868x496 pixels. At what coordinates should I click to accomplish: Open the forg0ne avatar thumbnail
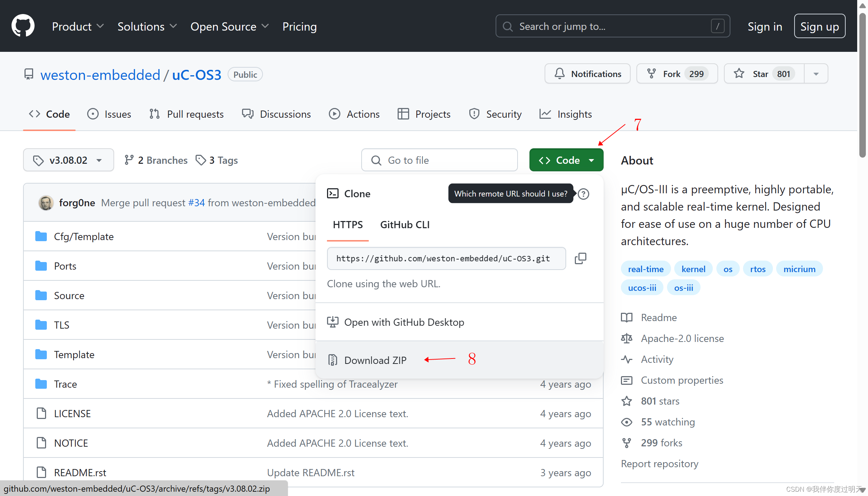pyautogui.click(x=46, y=203)
